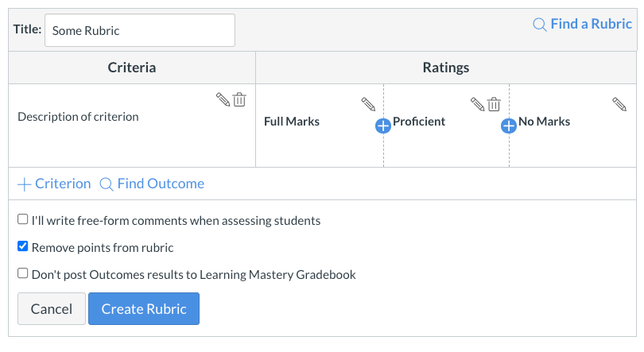Click the Full Marks rating label
This screenshot has height=352, width=644.
pos(292,122)
